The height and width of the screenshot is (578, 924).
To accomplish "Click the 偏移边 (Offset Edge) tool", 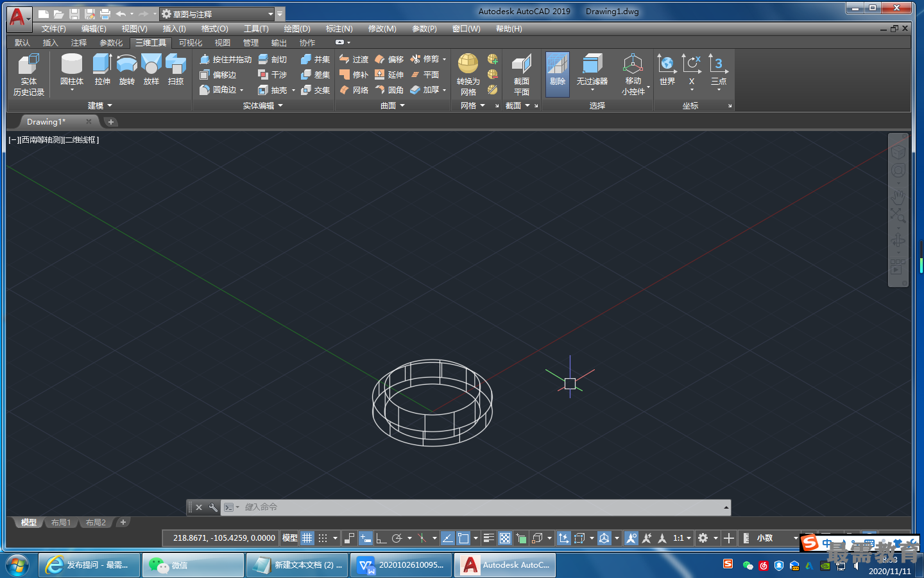I will coord(218,74).
